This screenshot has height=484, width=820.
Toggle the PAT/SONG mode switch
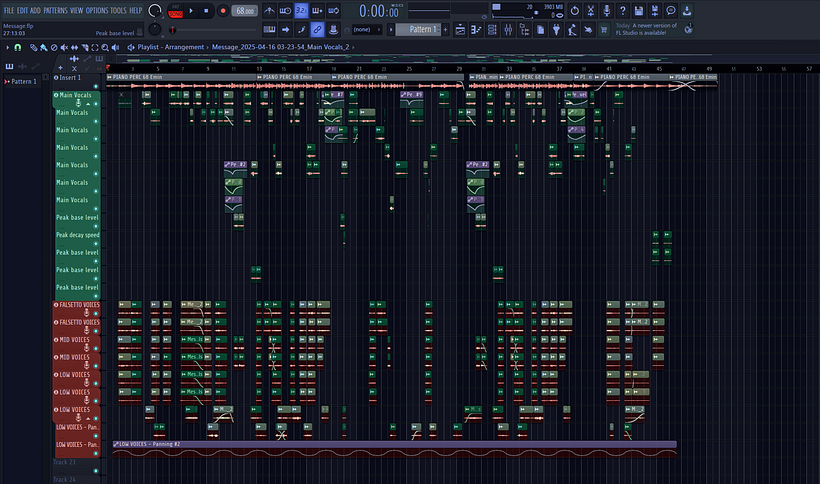click(x=176, y=11)
